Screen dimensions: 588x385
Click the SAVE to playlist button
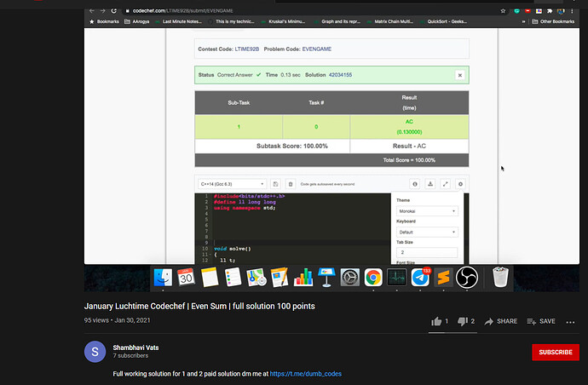click(x=541, y=321)
